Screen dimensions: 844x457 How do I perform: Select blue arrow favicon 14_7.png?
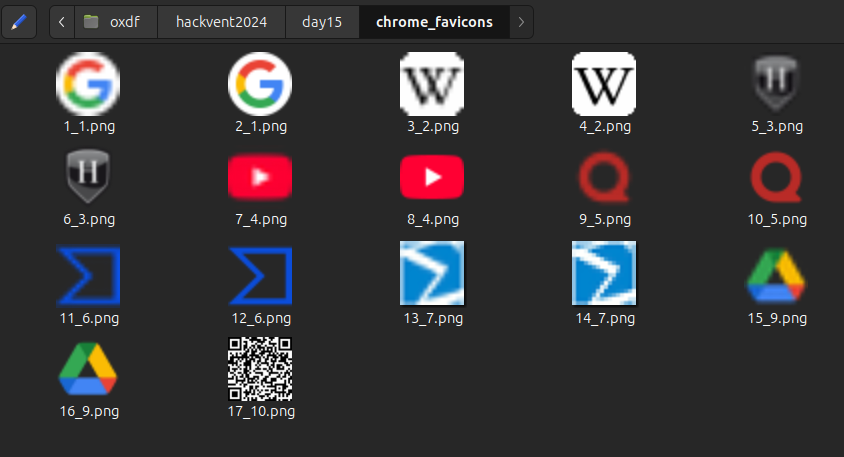(x=604, y=273)
